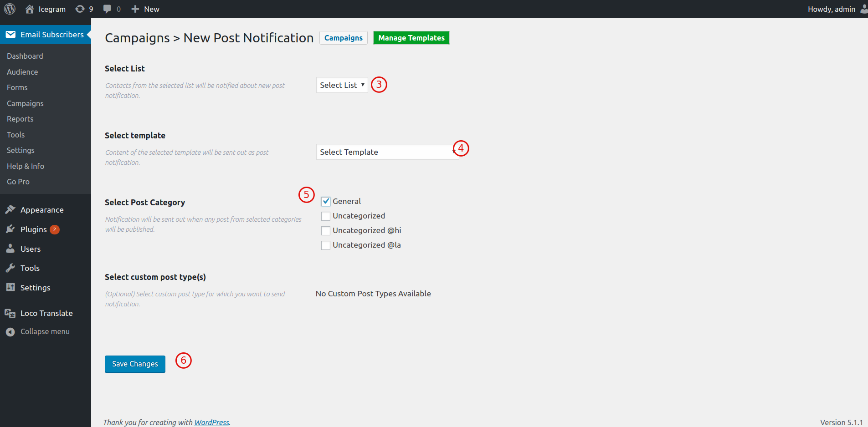Click the Loco Translate icon

click(x=10, y=313)
